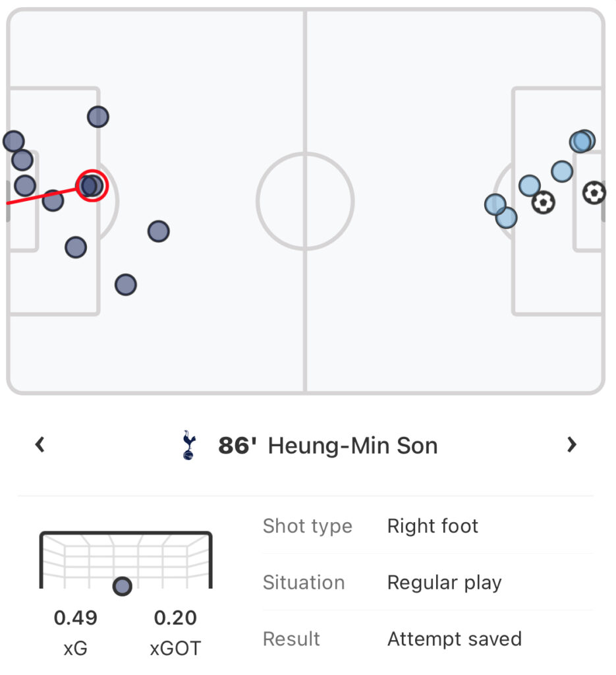Click the Result Attempt saved row
Image resolution: width=616 pixels, height=675 pixels.
point(428,639)
